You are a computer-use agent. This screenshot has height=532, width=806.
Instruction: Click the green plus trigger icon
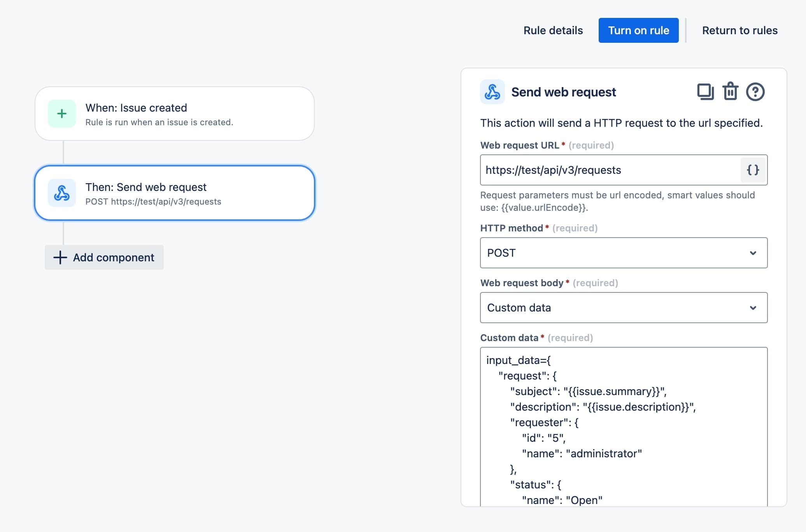(62, 114)
